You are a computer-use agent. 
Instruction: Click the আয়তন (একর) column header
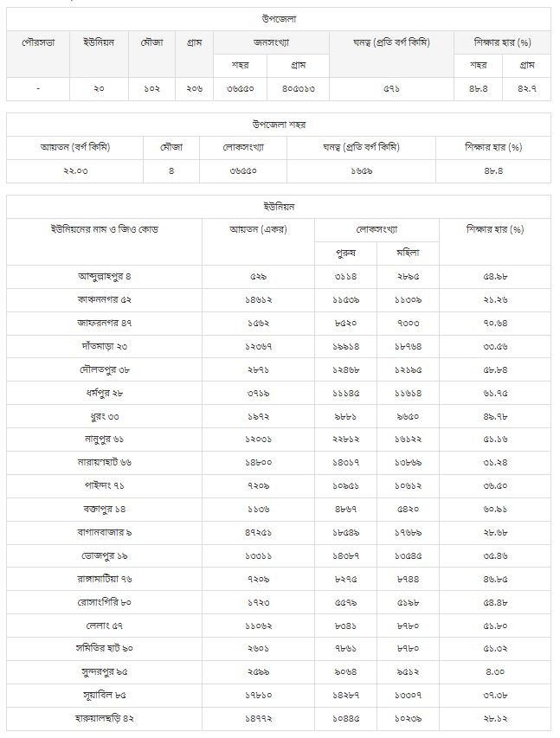coord(259,230)
